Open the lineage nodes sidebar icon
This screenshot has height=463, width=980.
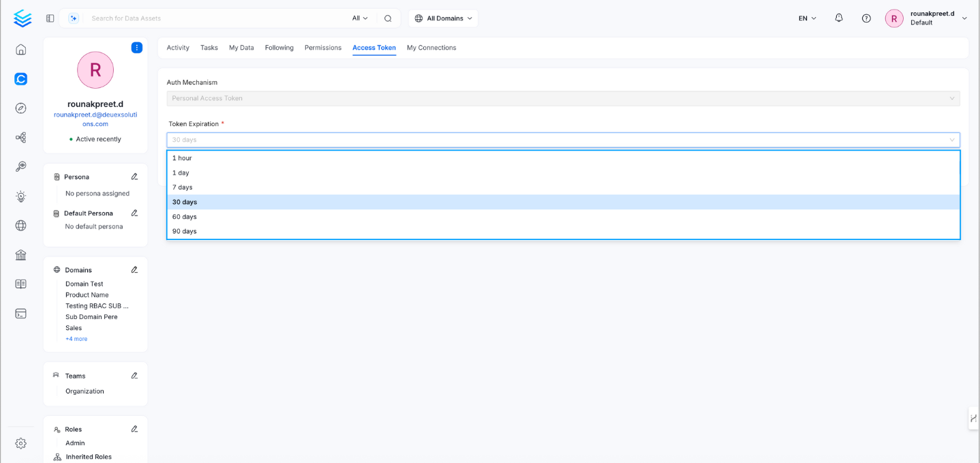[x=21, y=138]
